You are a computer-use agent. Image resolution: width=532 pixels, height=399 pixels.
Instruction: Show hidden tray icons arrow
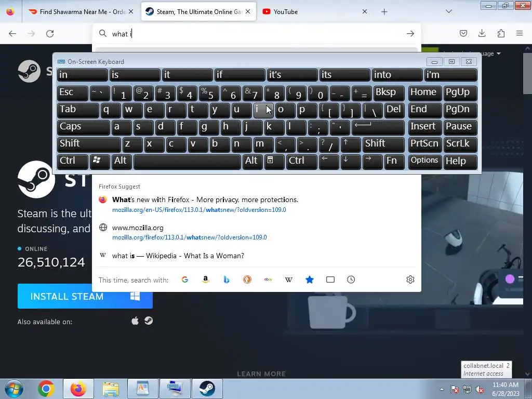442,390
